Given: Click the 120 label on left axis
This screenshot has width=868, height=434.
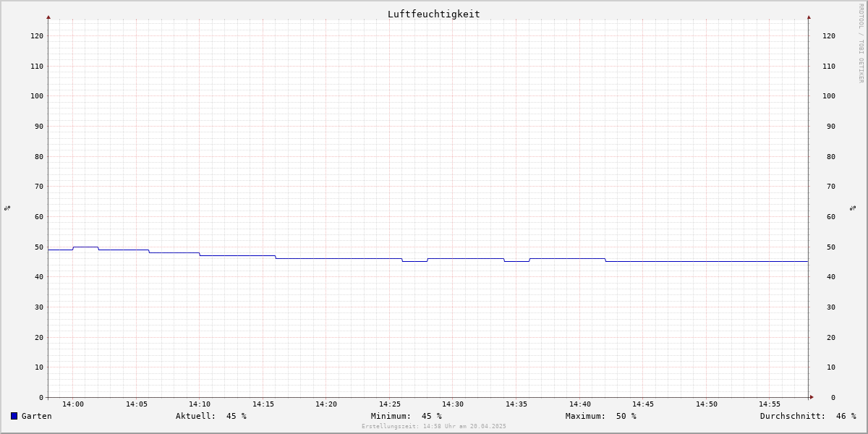Looking at the screenshot, I should 37,36.
